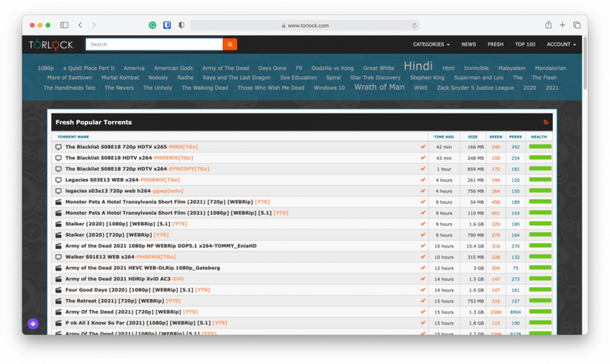Open the FRESH menu item

coord(495,44)
